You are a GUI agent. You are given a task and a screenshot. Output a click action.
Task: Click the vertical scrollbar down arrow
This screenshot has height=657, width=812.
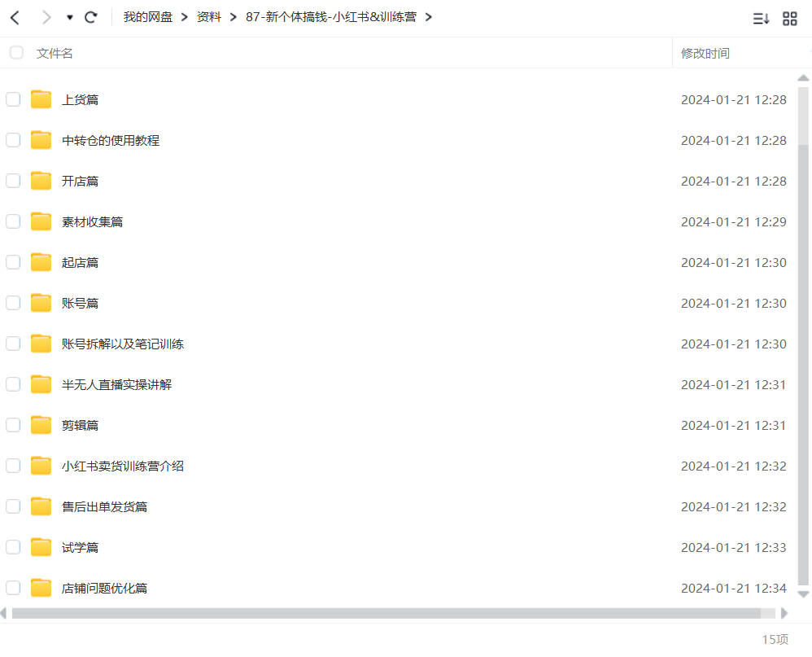(x=803, y=594)
